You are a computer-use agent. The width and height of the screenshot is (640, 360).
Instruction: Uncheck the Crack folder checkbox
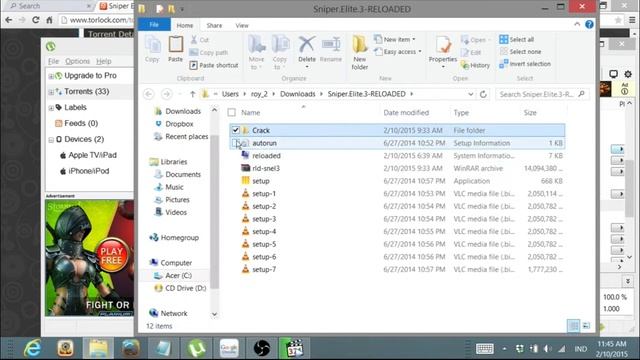click(236, 130)
